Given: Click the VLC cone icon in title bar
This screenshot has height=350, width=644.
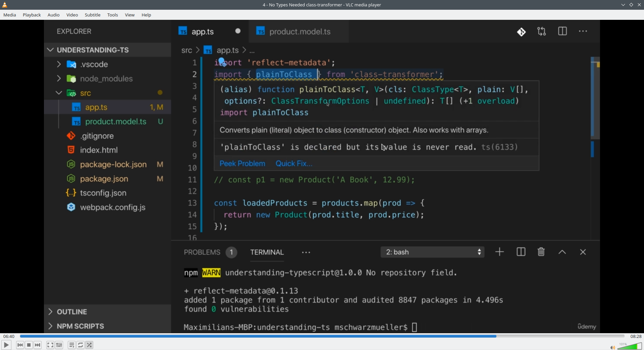Looking at the screenshot, I should pyautogui.click(x=5, y=5).
